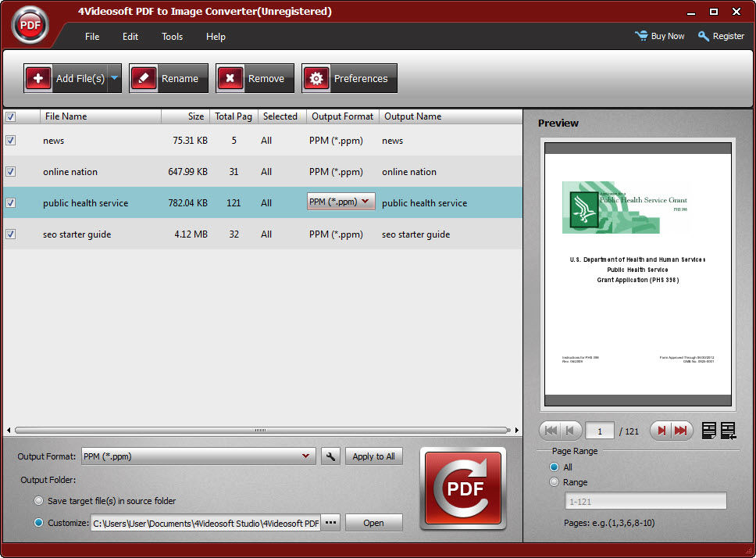Click the Rename pencil icon
The height and width of the screenshot is (558, 756).
(x=144, y=78)
